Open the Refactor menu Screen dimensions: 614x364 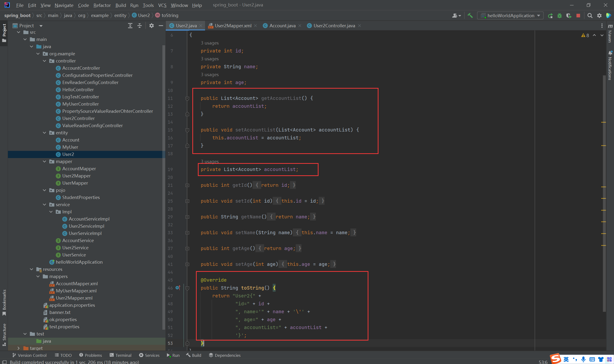point(102,5)
